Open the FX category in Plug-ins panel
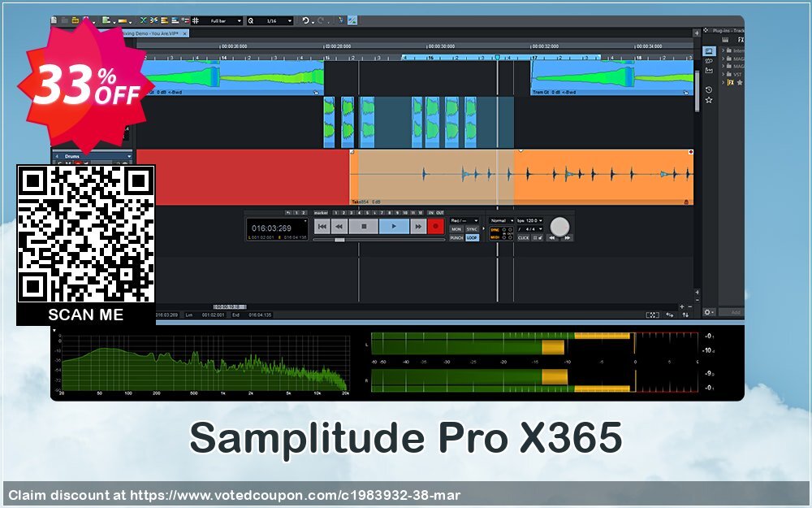Screen dimensions: 812x508 tap(741, 40)
